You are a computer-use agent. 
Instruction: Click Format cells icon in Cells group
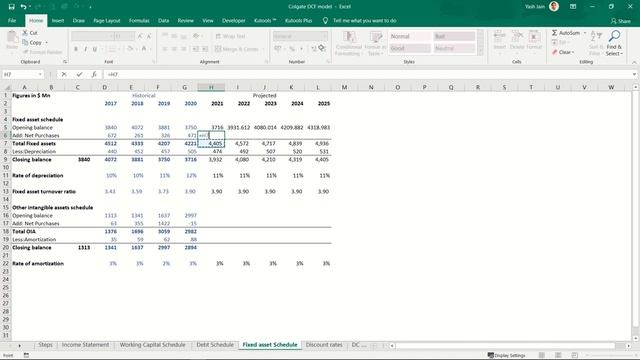click(x=534, y=37)
